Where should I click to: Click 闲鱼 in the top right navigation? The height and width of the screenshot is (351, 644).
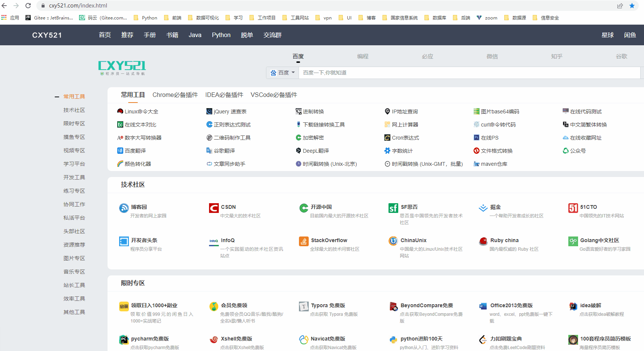[630, 35]
